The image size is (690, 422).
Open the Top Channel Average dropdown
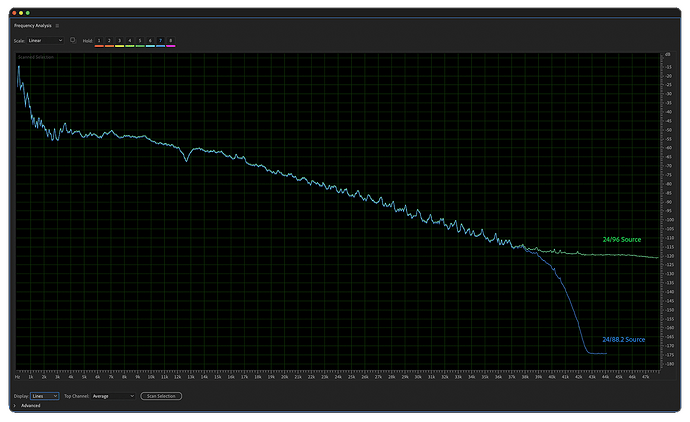[113, 396]
